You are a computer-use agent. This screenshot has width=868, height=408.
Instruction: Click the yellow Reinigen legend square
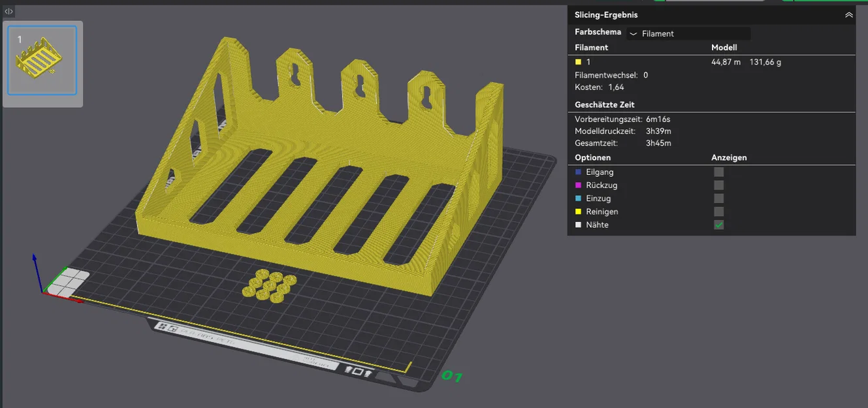click(578, 212)
